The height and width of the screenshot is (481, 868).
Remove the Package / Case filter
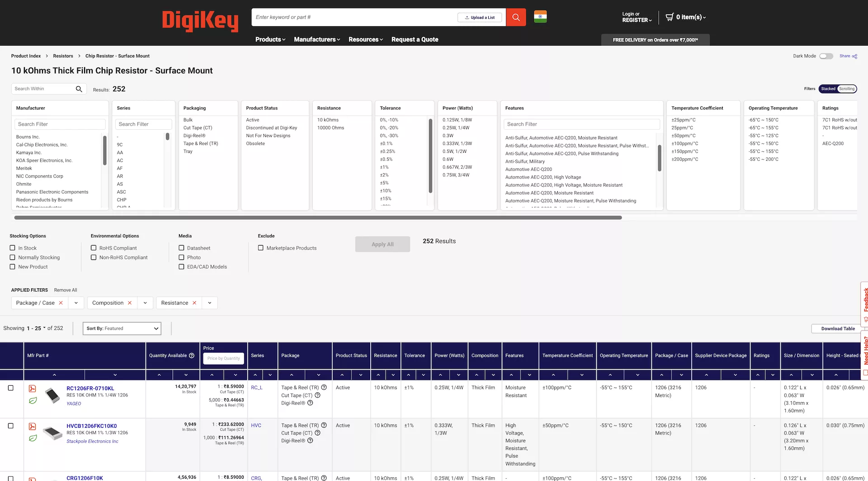[x=61, y=303]
